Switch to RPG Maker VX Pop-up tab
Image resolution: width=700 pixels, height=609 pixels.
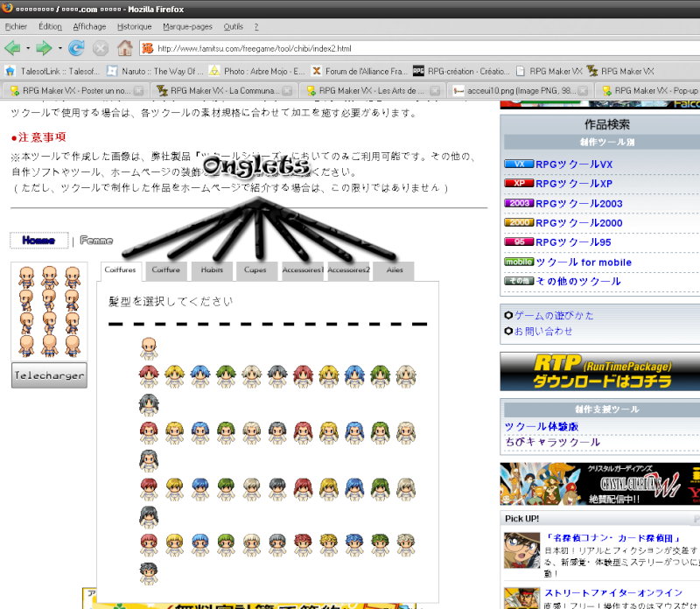pos(649,91)
